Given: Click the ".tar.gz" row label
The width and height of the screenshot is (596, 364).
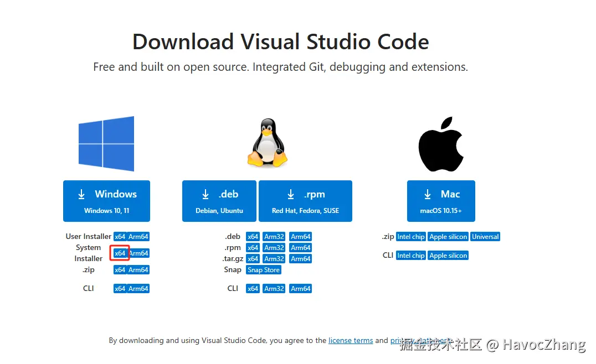Looking at the screenshot, I should click(x=233, y=259).
